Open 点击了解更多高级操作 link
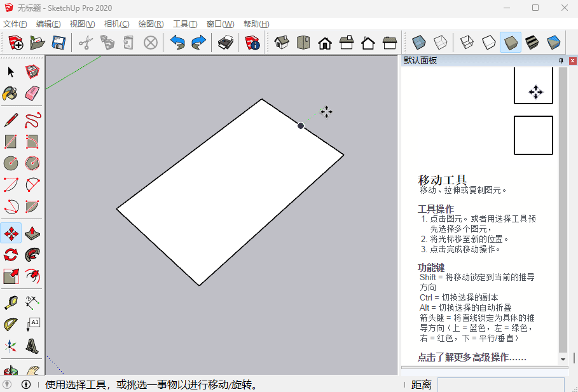This screenshot has height=392, width=578. coord(472,357)
